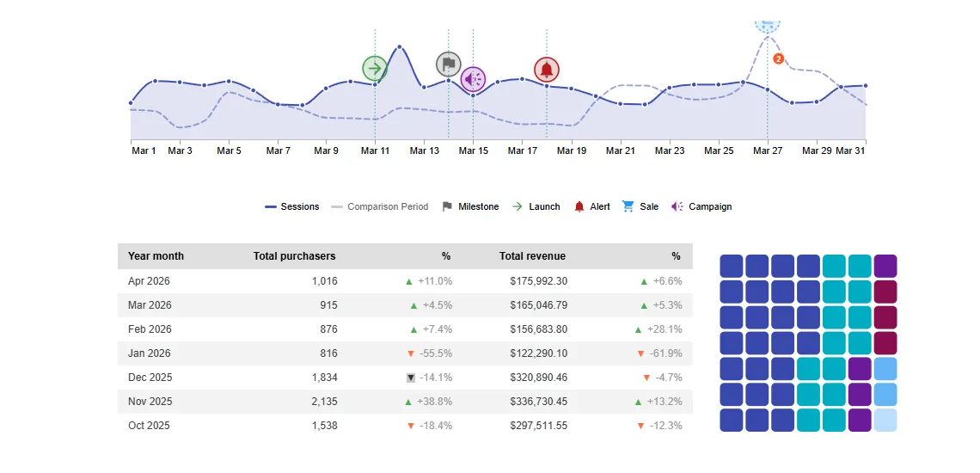
Task: Sort by the Total revenue column header
Action: click(x=532, y=256)
